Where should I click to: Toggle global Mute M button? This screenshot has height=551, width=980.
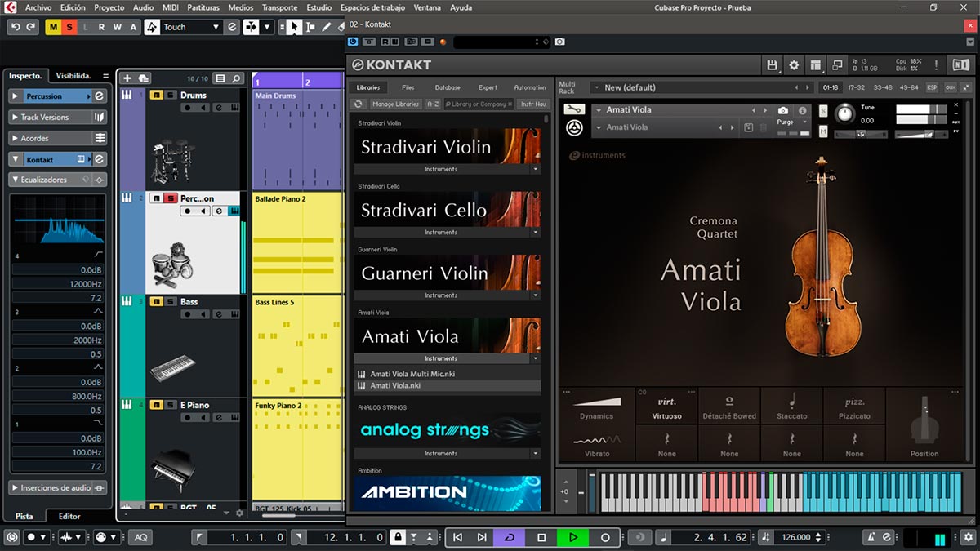(54, 27)
